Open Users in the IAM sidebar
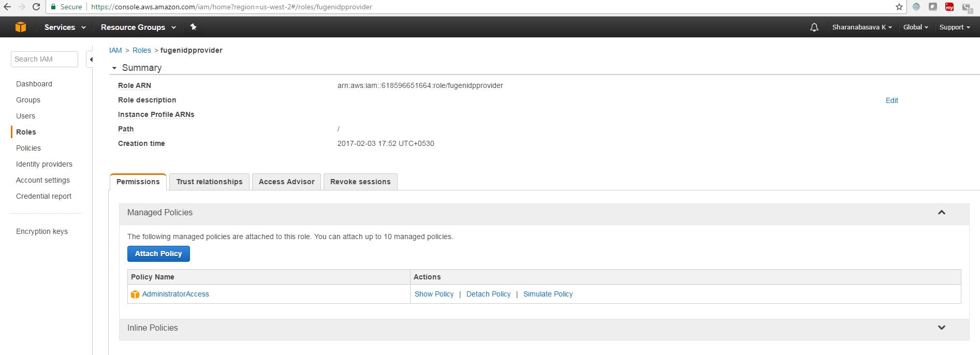 pos(25,116)
